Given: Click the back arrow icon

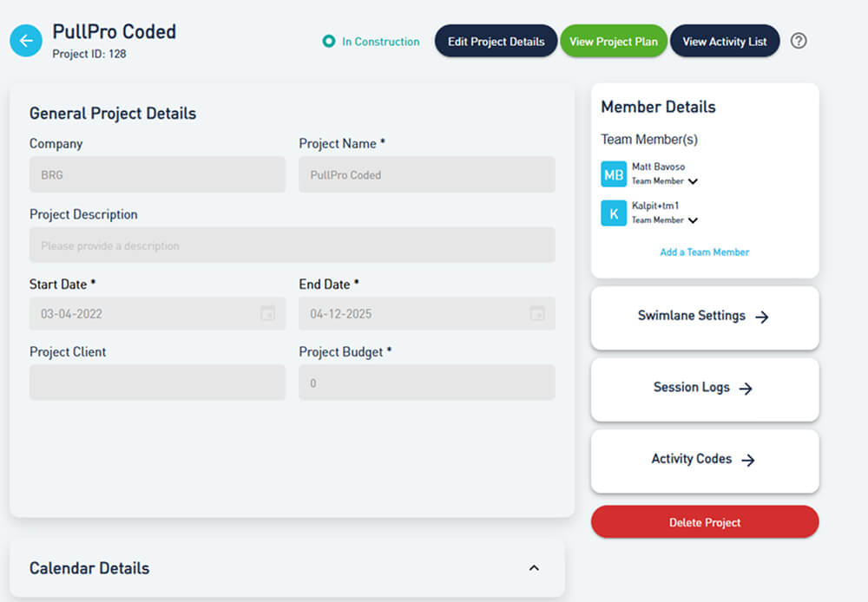Looking at the screenshot, I should pyautogui.click(x=26, y=41).
